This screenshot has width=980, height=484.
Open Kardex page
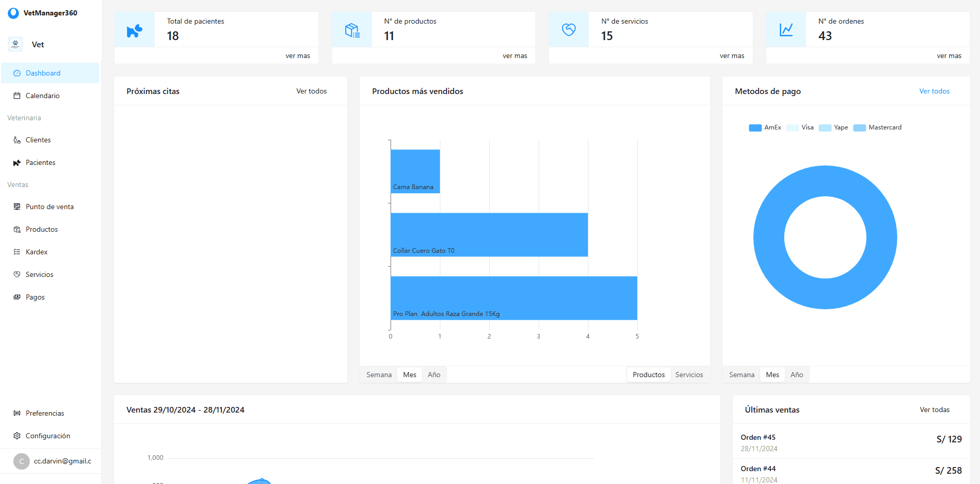tap(50, 252)
